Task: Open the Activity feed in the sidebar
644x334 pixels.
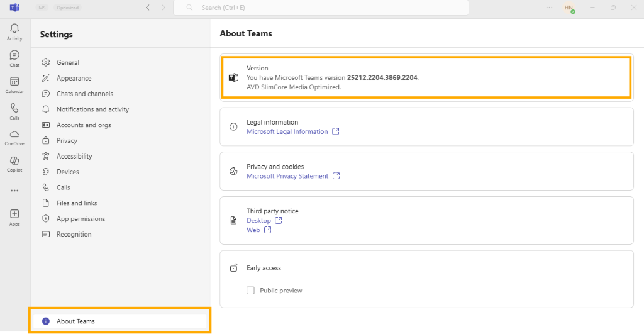Action: [14, 31]
